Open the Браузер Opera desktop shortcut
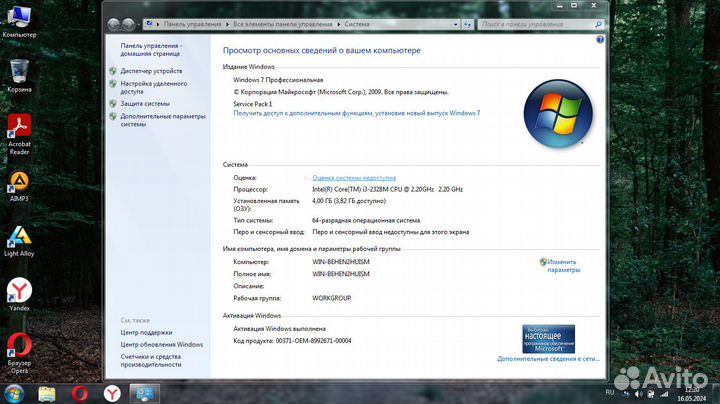The width and height of the screenshot is (720, 404). (19, 353)
